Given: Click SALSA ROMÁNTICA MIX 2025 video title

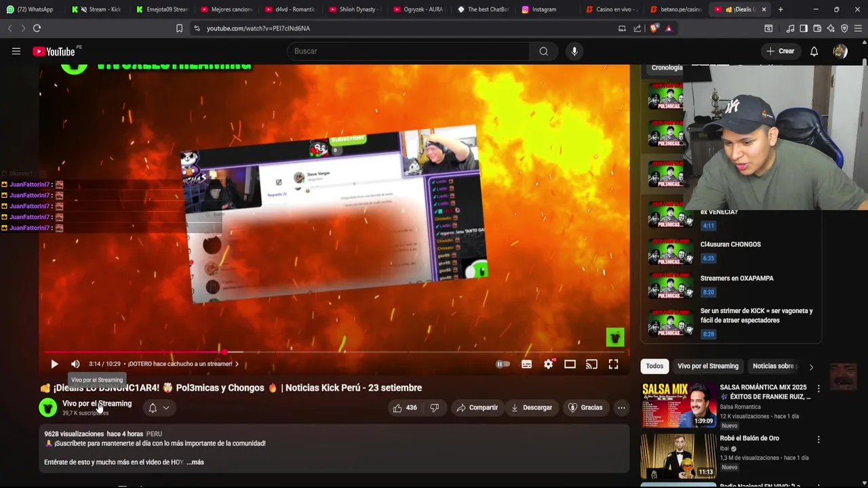Looking at the screenshot, I should click(x=765, y=392).
